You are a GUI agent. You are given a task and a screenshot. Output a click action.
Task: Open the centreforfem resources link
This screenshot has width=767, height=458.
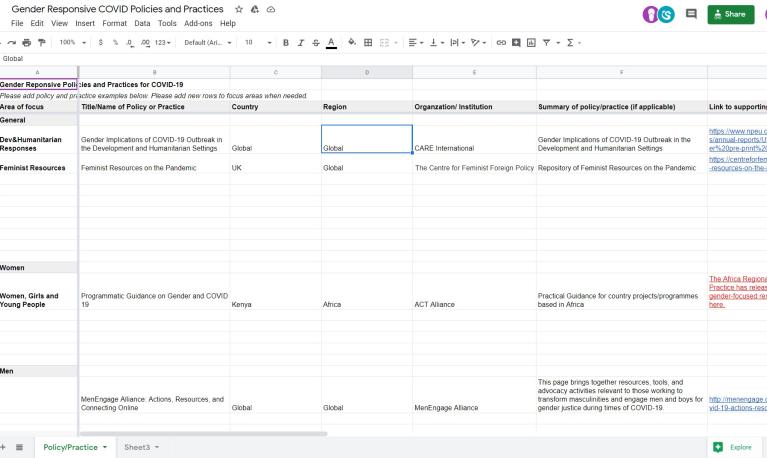pyautogui.click(x=738, y=163)
